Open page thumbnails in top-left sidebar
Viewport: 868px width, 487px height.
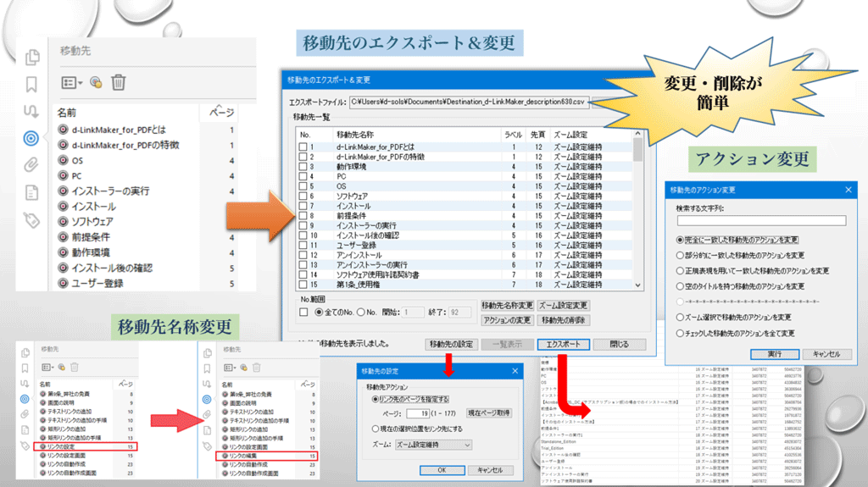pyautogui.click(x=32, y=58)
